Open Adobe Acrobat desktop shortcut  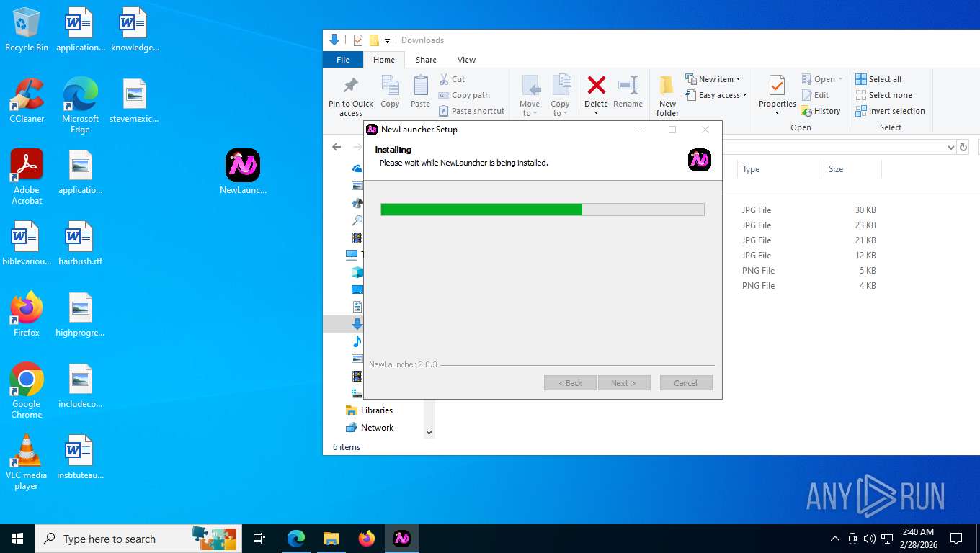point(27,177)
